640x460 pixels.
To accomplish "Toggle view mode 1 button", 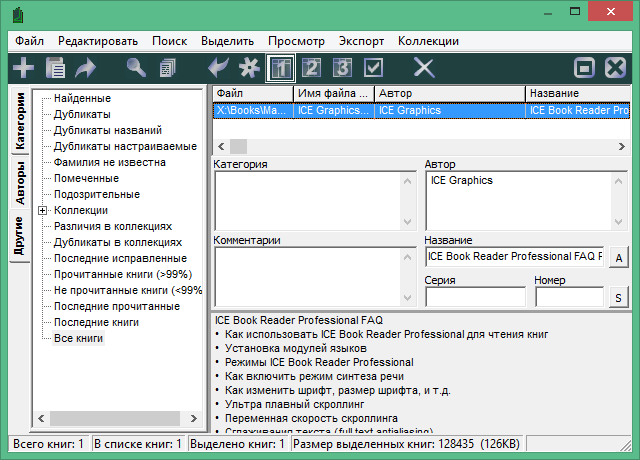I will coord(282,68).
